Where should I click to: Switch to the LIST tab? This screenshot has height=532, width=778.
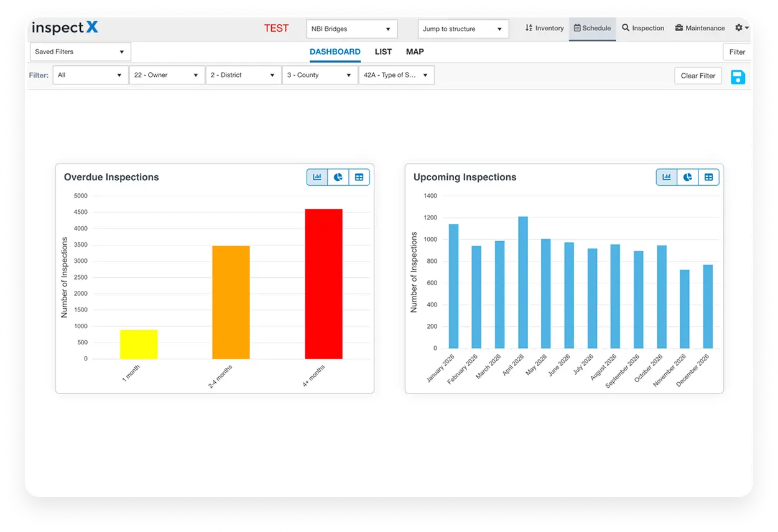coord(383,52)
